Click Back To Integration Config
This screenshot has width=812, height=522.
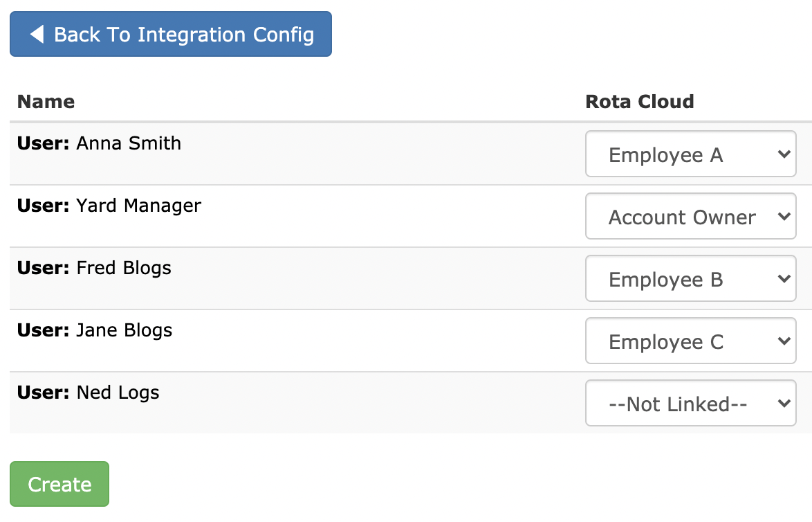[x=170, y=34]
